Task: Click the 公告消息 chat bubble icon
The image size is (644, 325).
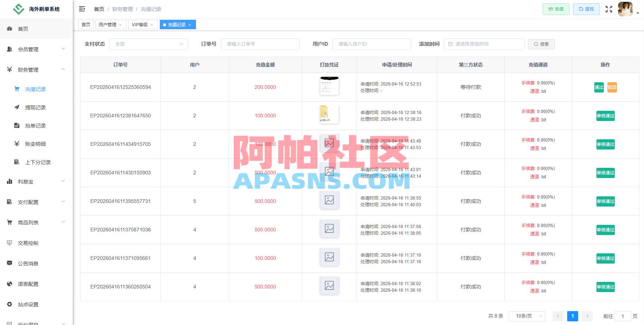Action: (10, 263)
